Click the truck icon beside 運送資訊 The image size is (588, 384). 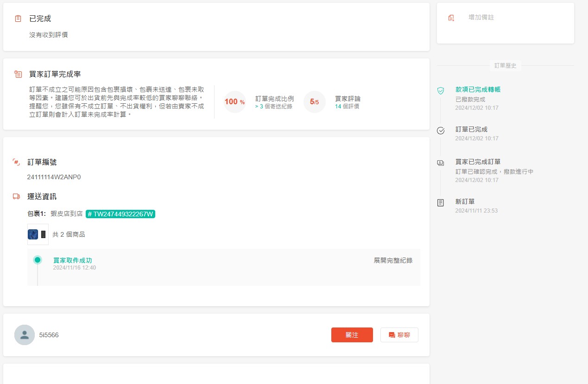click(16, 196)
